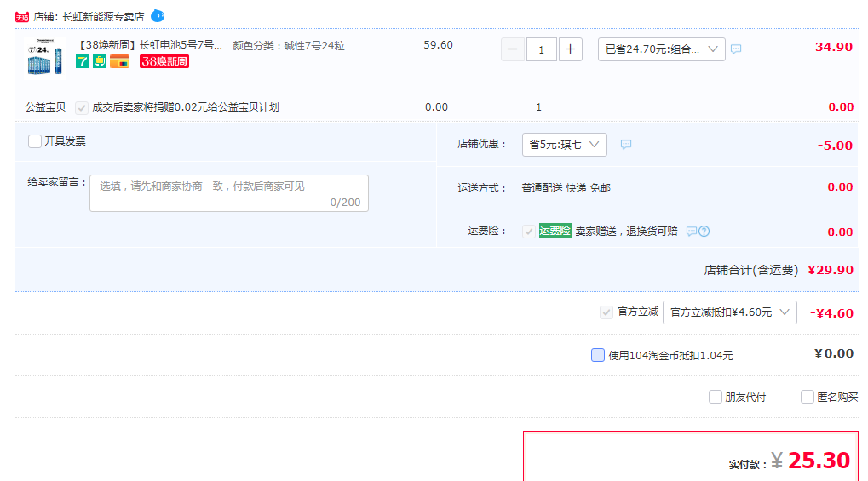Click the store name 长虹新能源专卖店
868x481 pixels.
[103, 17]
